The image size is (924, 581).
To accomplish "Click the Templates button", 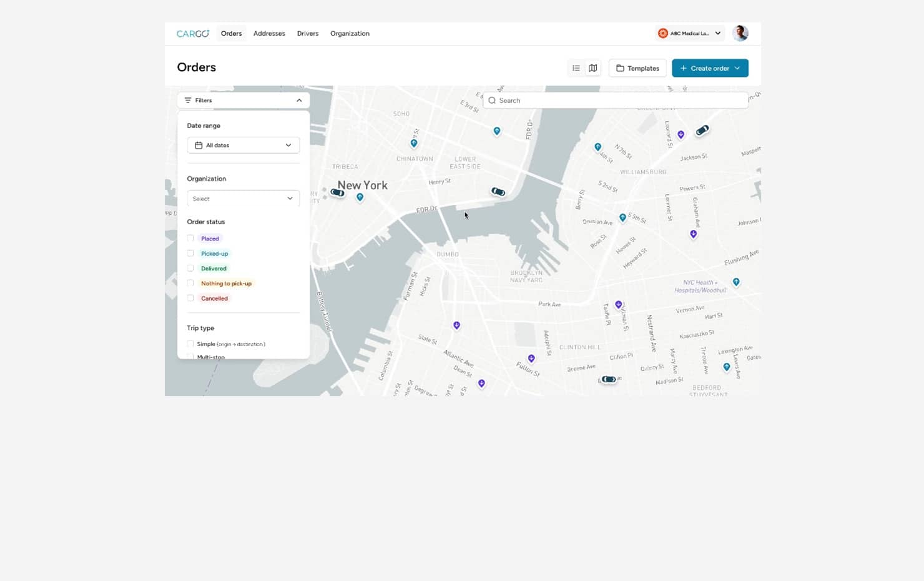I will point(637,68).
